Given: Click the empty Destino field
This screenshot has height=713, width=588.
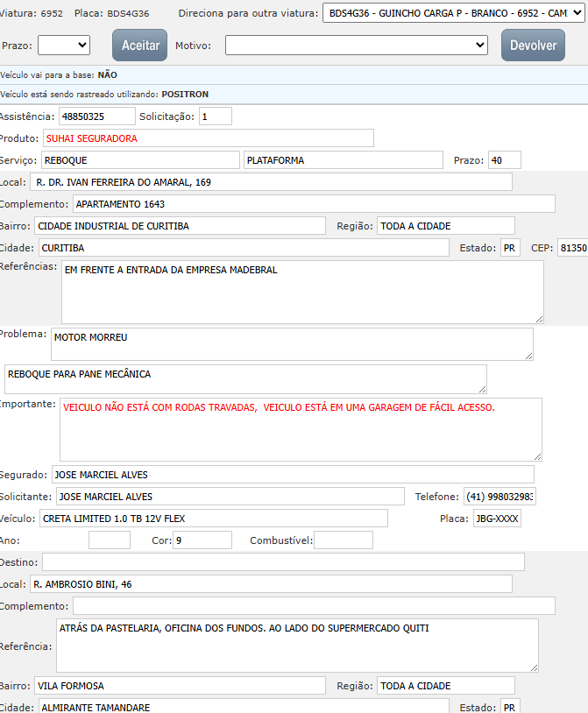Looking at the screenshot, I should pos(283,561).
